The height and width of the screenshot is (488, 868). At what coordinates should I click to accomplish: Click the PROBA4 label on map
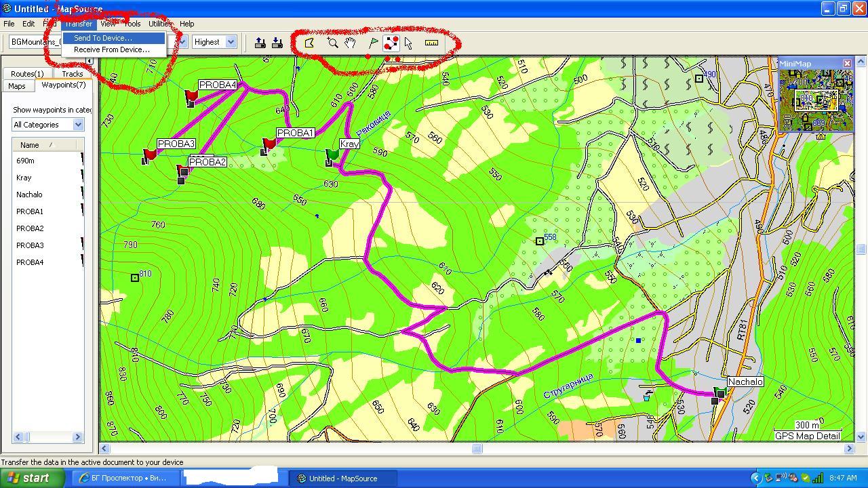point(218,85)
